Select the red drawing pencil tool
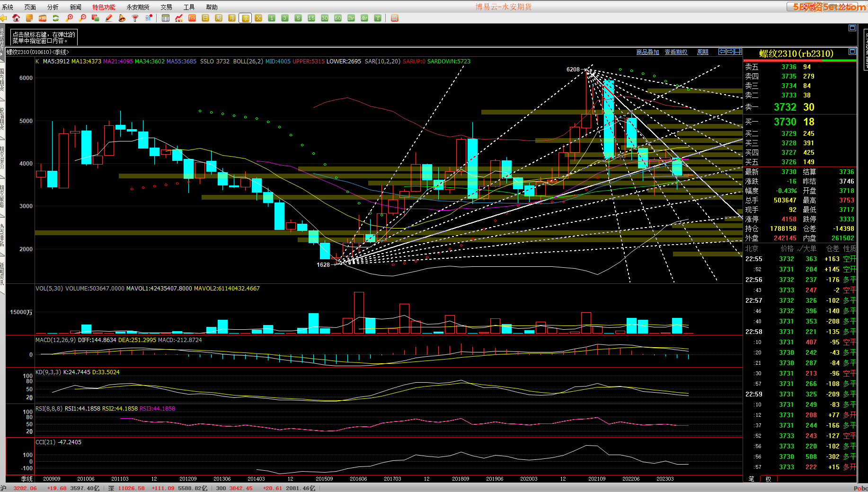Image resolution: width=868 pixels, height=492 pixels. [109, 18]
